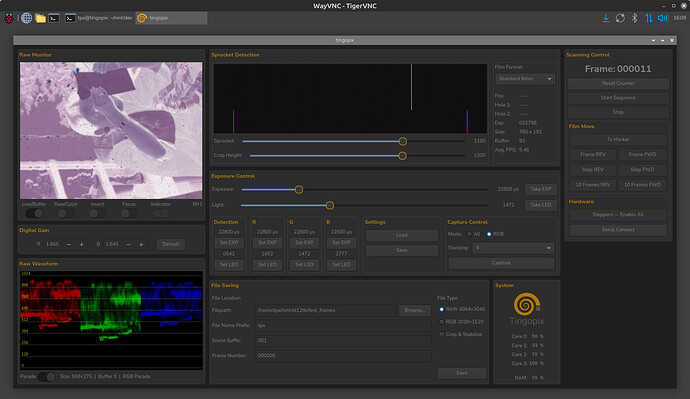The height and width of the screenshot is (399, 690).
Task: Decrease the R digital gain
Action: coord(69,244)
